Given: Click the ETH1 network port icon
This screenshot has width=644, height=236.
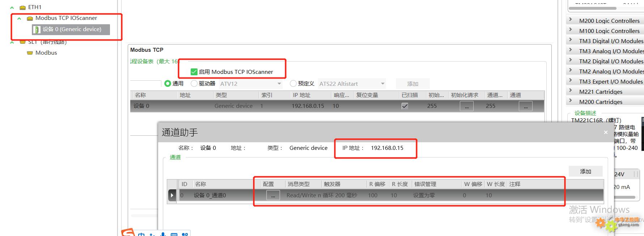Looking at the screenshot, I should coord(23,7).
